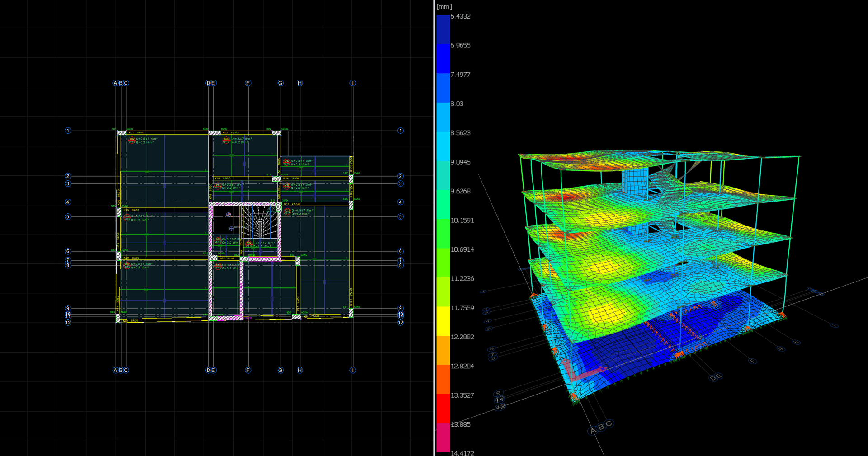Click the D26 slab marker
Screen dimensions: 868x456
[127, 217]
